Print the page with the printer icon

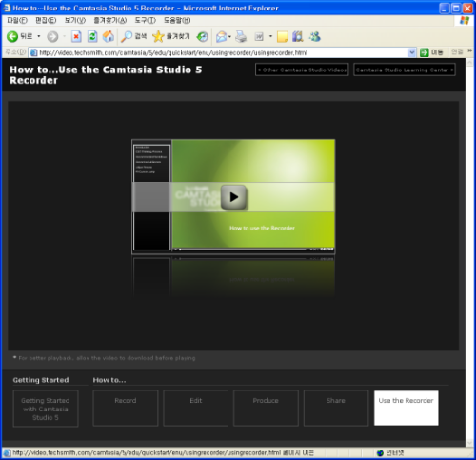241,37
